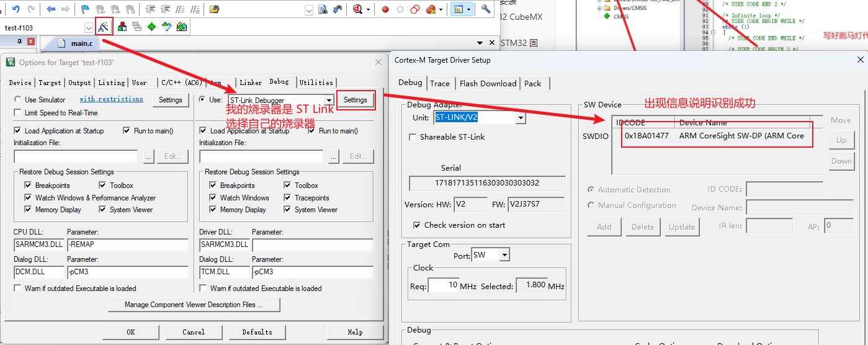This screenshot has width=868, height=345.
Task: Enable Shareable ST-Link checkbox
Action: (x=413, y=137)
